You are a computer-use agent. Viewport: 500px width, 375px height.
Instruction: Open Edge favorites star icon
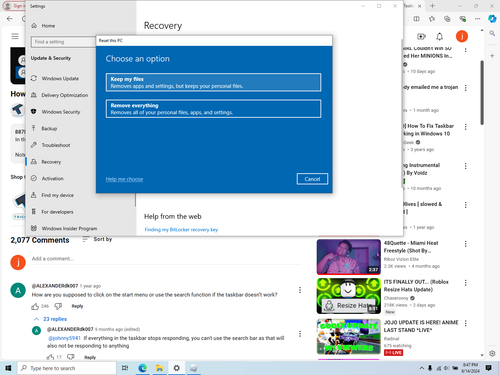click(x=432, y=19)
